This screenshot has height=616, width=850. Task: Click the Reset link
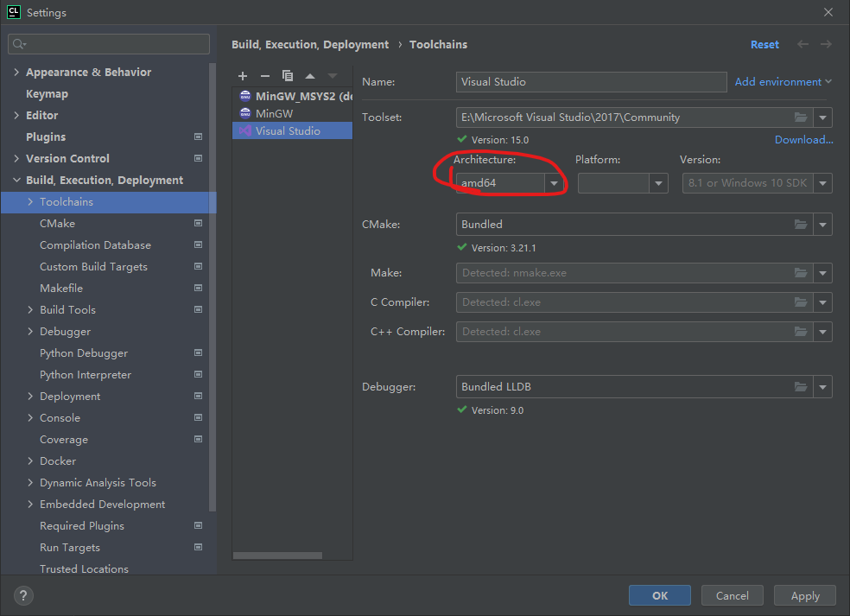pyautogui.click(x=764, y=44)
